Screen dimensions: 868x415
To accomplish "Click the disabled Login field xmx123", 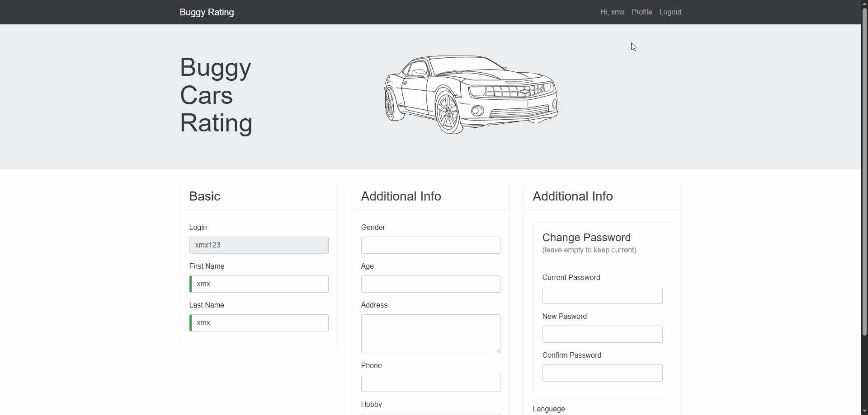I will (259, 245).
